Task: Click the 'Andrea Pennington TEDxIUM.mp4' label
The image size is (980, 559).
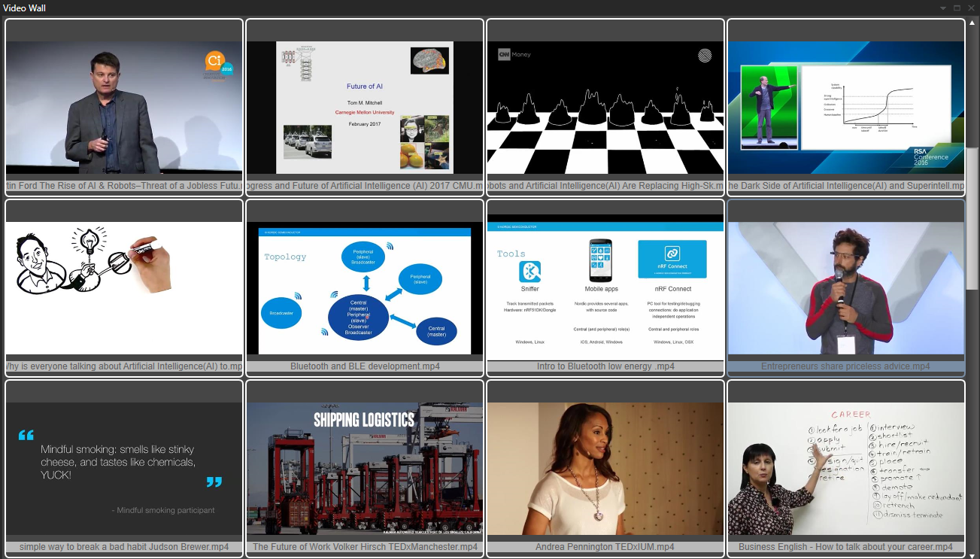Action: pos(605,547)
